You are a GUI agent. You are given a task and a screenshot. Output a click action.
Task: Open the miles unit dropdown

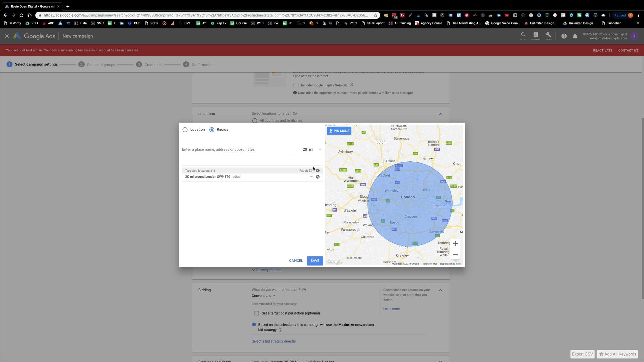point(315,149)
